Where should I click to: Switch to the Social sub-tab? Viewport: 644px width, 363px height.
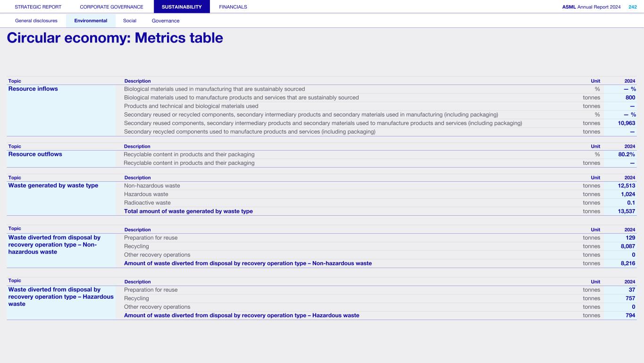pyautogui.click(x=130, y=21)
